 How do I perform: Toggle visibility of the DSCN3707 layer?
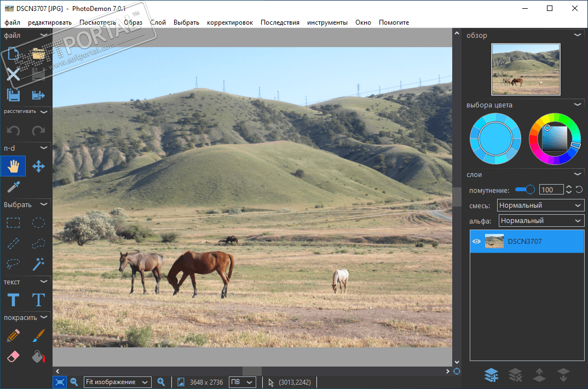476,241
